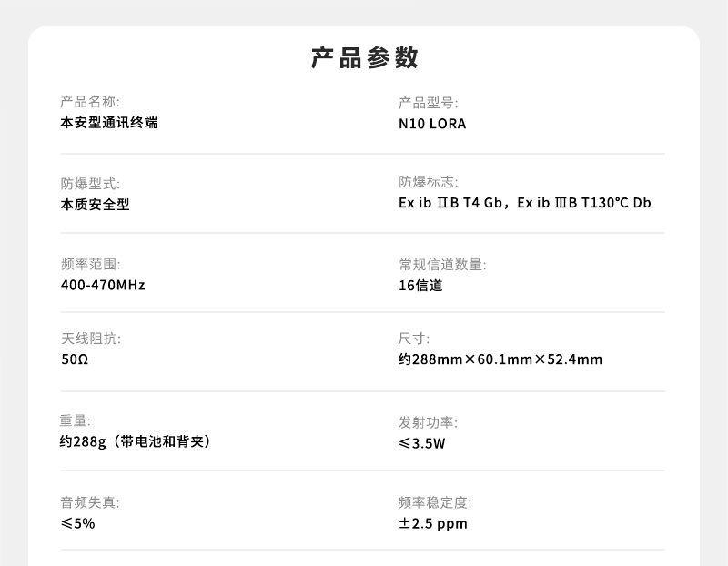Click the 产品名称 label
This screenshot has height=566, width=728.
point(89,102)
